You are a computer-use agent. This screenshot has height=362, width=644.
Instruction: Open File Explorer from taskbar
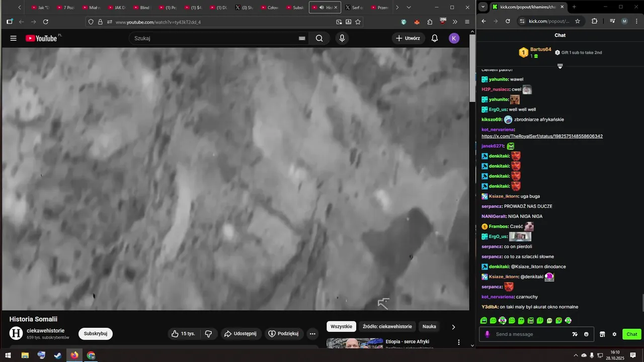(x=25, y=355)
